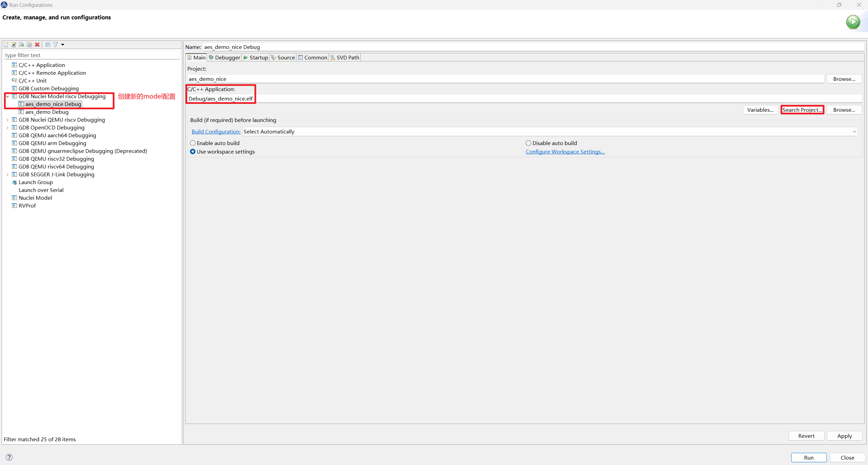Screen dimensions: 868x465
Task: Open the Build Configuration dropdown
Action: pos(854,131)
